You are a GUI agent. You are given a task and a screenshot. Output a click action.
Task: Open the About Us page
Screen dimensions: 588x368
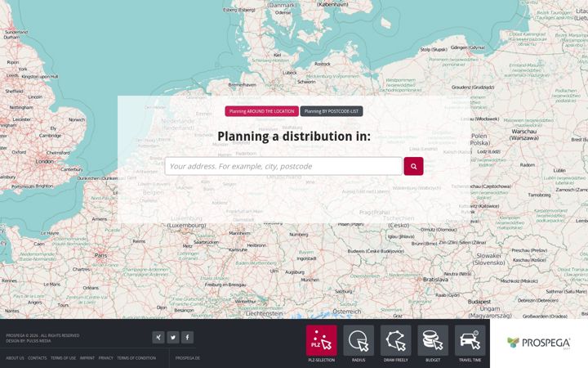point(15,358)
